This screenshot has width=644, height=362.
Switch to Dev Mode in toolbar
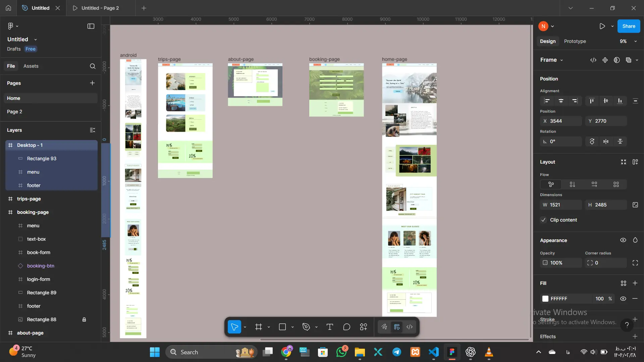pyautogui.click(x=410, y=327)
